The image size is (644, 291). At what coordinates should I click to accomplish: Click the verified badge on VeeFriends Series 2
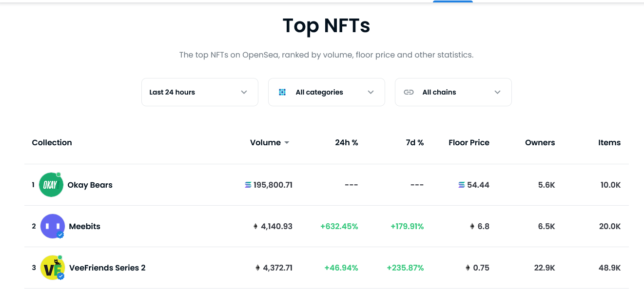(60, 276)
